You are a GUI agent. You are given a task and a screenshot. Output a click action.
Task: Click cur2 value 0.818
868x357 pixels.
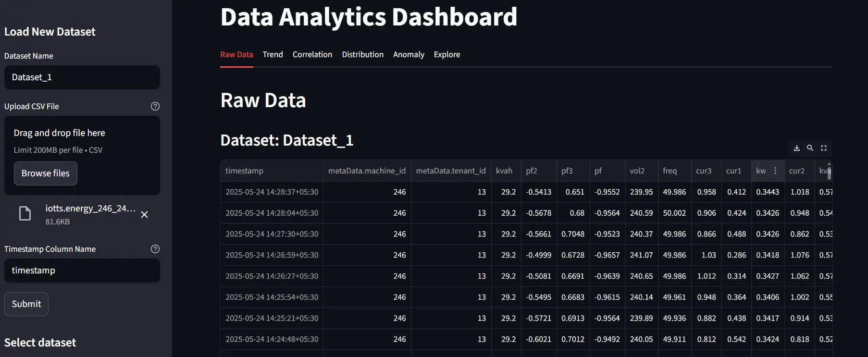click(x=799, y=339)
